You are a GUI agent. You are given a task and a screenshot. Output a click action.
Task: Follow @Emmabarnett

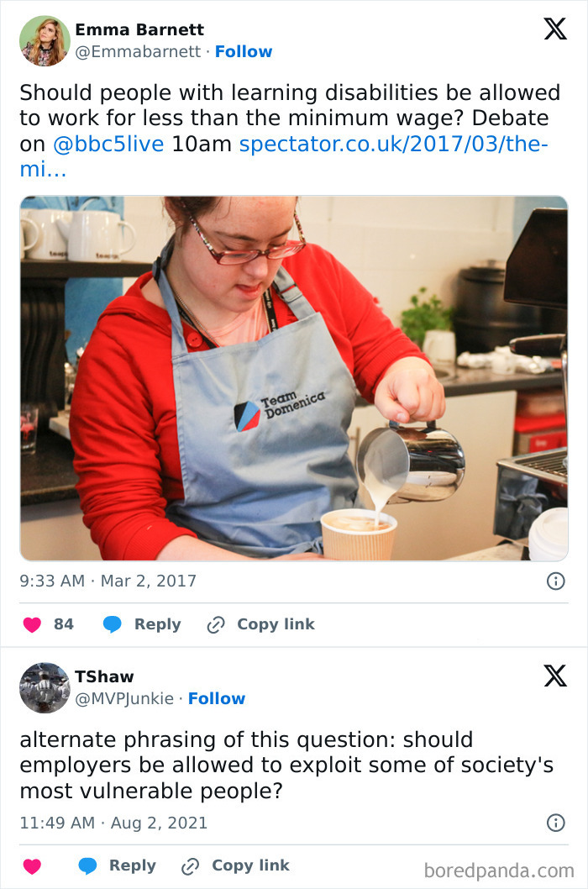click(x=244, y=51)
